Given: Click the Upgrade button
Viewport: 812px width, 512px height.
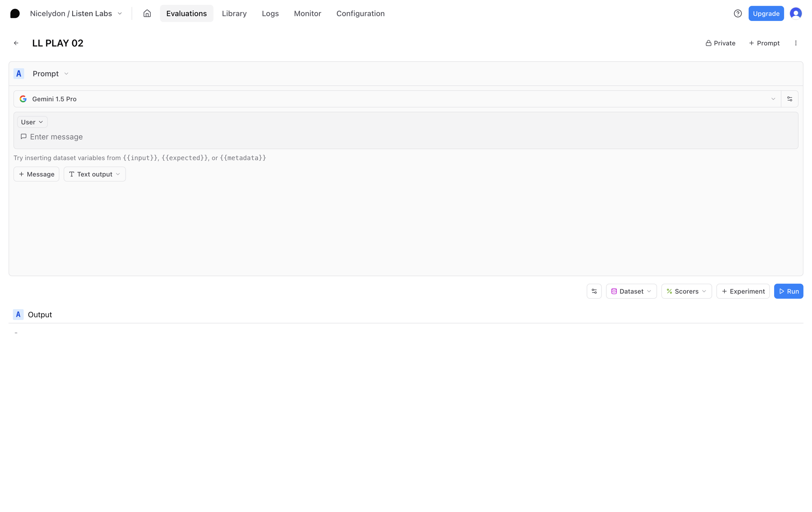Looking at the screenshot, I should pos(766,14).
